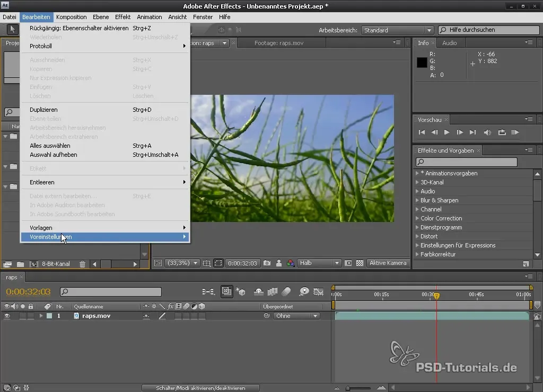Click timeline timecode 0:00:32:03

click(28, 292)
